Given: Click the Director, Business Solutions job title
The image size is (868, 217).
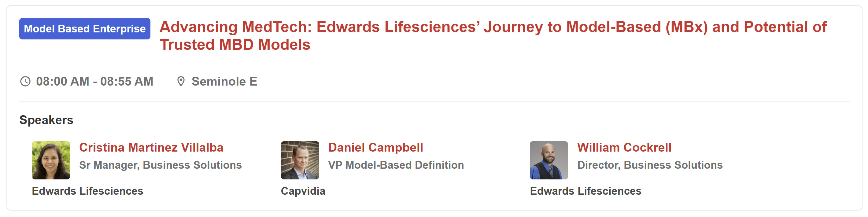Looking at the screenshot, I should click(650, 165).
